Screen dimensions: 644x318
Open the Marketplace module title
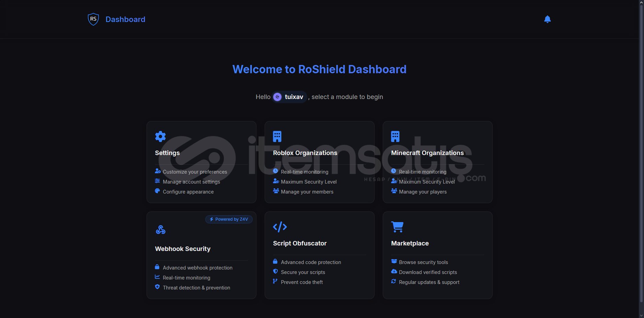(410, 243)
